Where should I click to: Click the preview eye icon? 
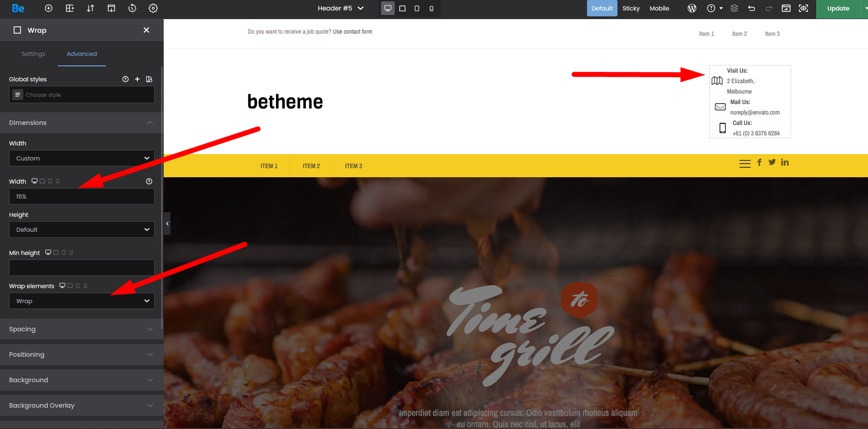click(x=803, y=8)
